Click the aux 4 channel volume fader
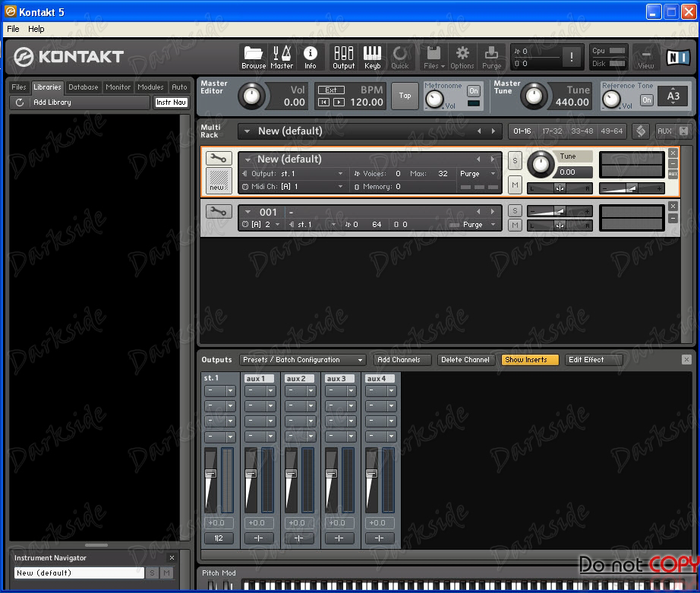Screen dimensions: 700x593 [371, 474]
